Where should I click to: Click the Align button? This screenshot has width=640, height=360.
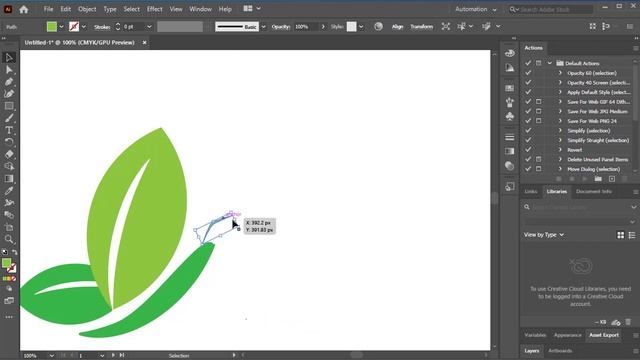(x=397, y=27)
